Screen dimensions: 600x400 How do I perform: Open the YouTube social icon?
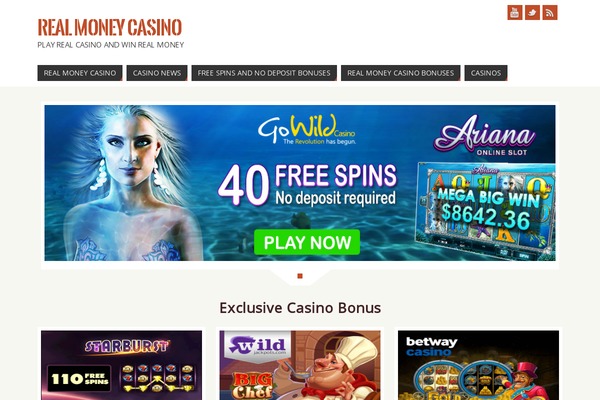pyautogui.click(x=515, y=13)
